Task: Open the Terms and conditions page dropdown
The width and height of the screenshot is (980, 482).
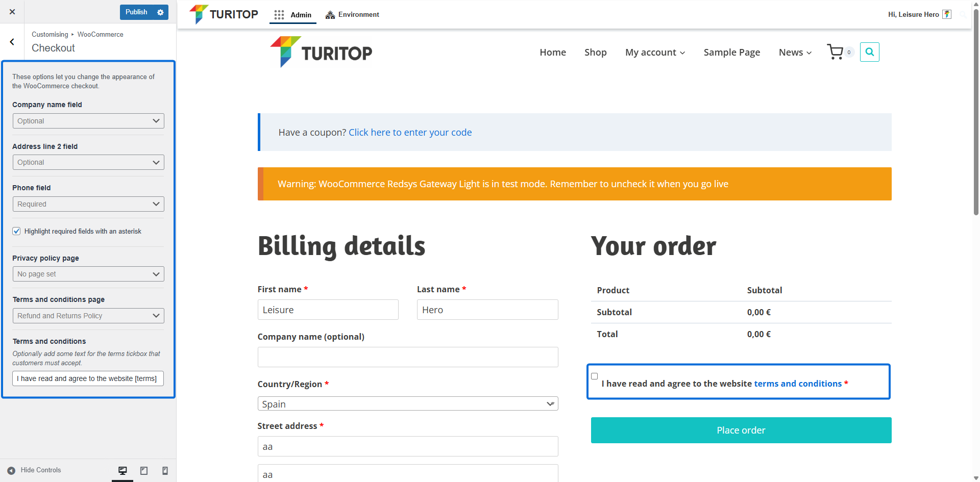Action: click(x=88, y=316)
